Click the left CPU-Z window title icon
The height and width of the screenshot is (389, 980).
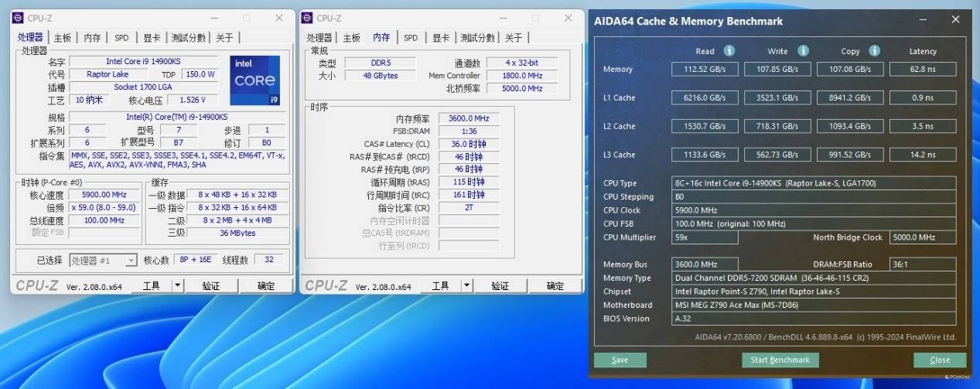(19, 18)
